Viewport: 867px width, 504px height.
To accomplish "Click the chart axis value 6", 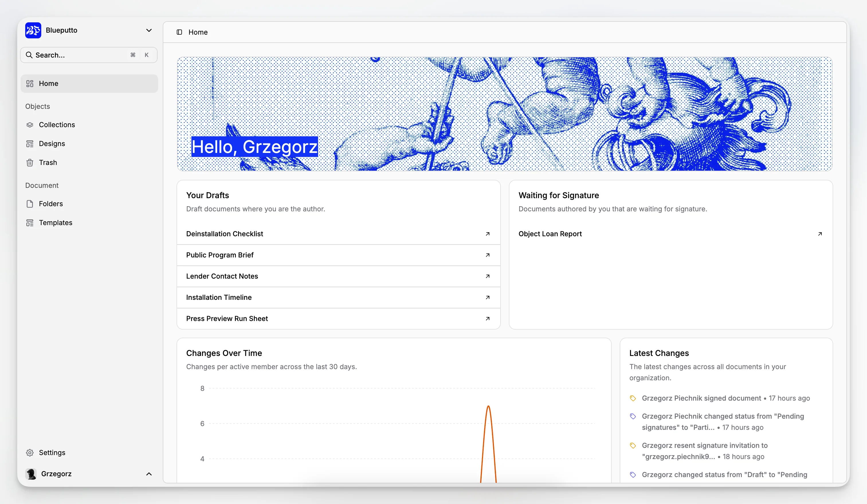I will click(x=202, y=424).
